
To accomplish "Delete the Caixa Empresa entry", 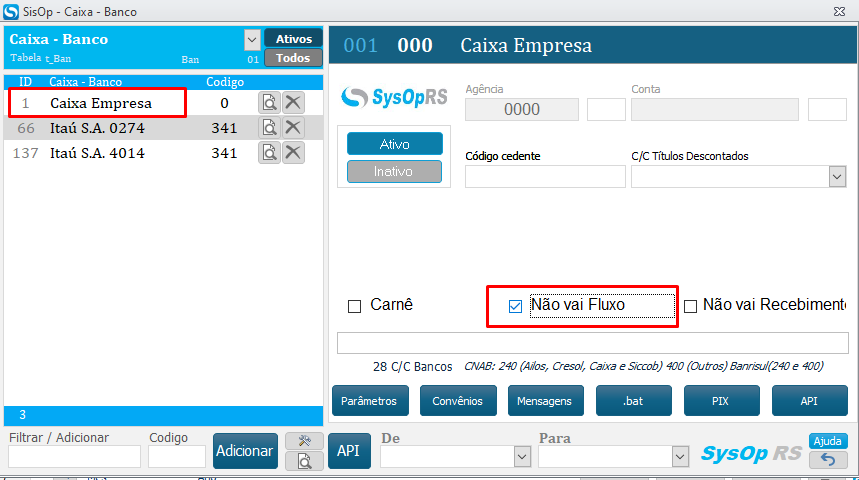I will (x=293, y=101).
